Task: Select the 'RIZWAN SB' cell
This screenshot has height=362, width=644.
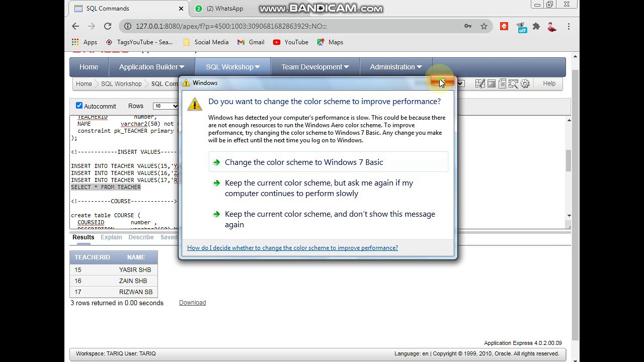Action: (135, 292)
